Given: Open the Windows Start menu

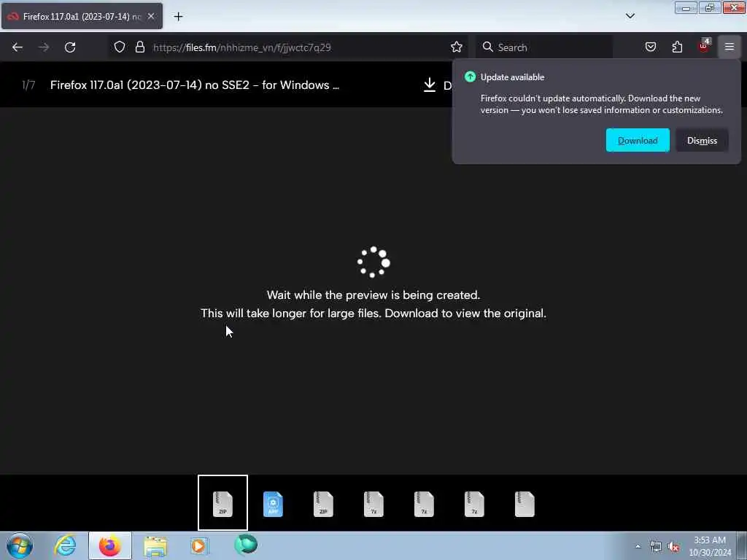Looking at the screenshot, I should point(20,545).
